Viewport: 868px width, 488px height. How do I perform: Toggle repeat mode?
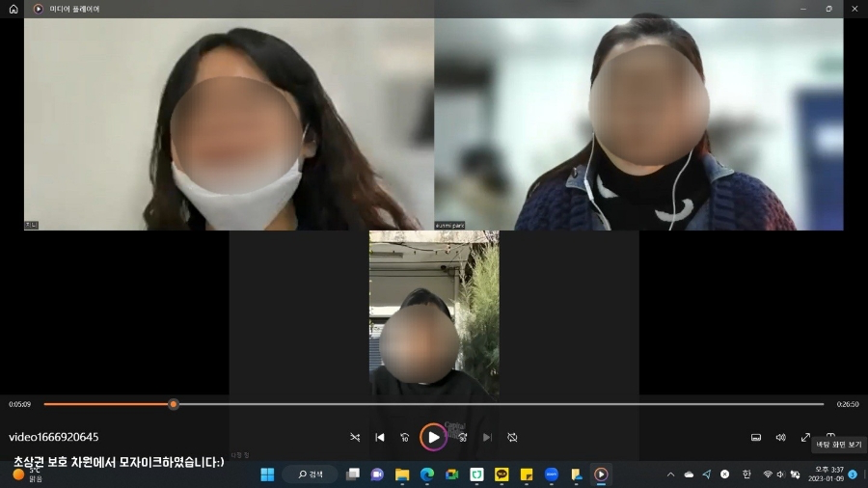pos(512,437)
